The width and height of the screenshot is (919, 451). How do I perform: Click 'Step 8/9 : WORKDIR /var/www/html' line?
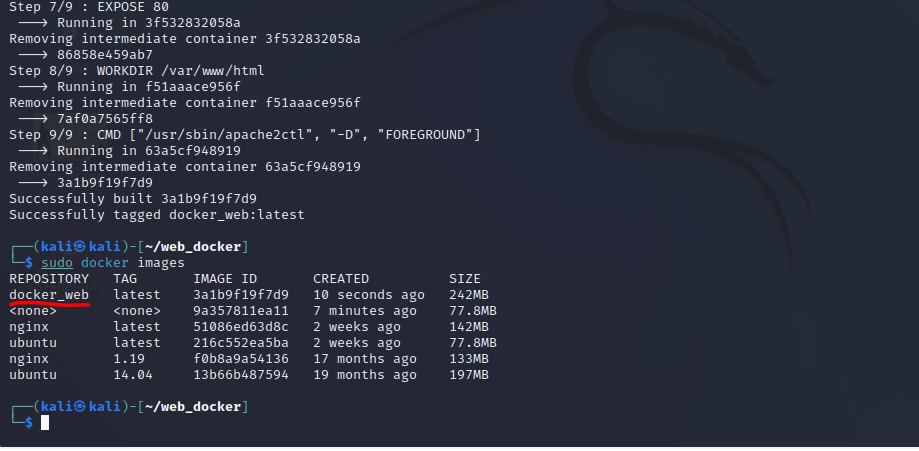tap(137, 71)
